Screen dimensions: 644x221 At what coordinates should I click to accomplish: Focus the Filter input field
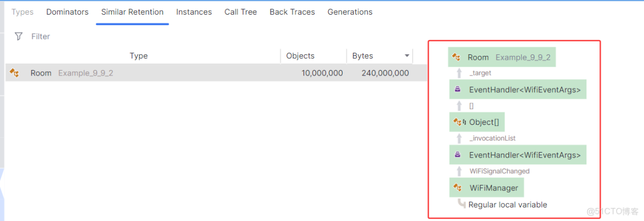[41, 36]
